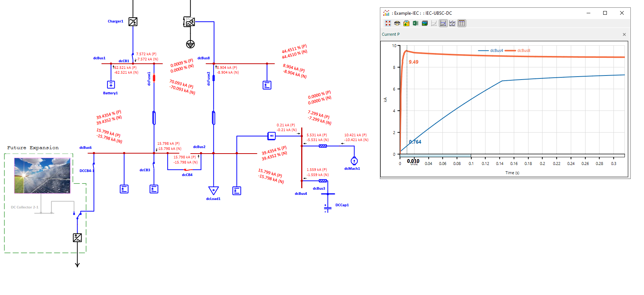Click the DCCap1 capacitor symbol
644x295 pixels.
[327, 207]
